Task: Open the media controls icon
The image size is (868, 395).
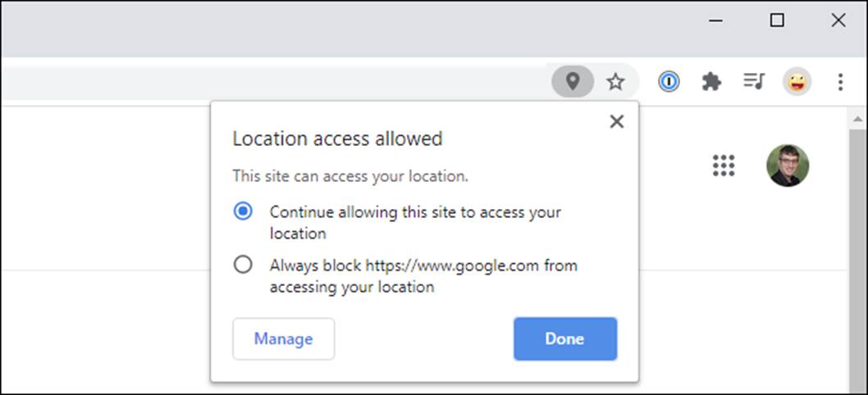Action: (x=753, y=81)
